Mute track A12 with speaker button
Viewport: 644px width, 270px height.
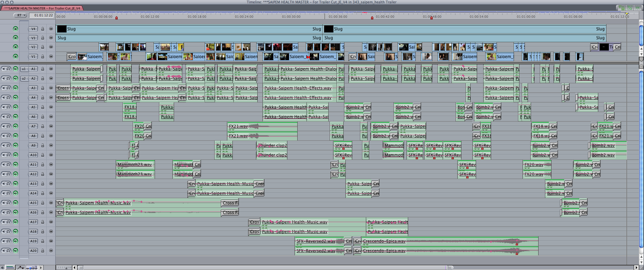[x=3, y=174]
